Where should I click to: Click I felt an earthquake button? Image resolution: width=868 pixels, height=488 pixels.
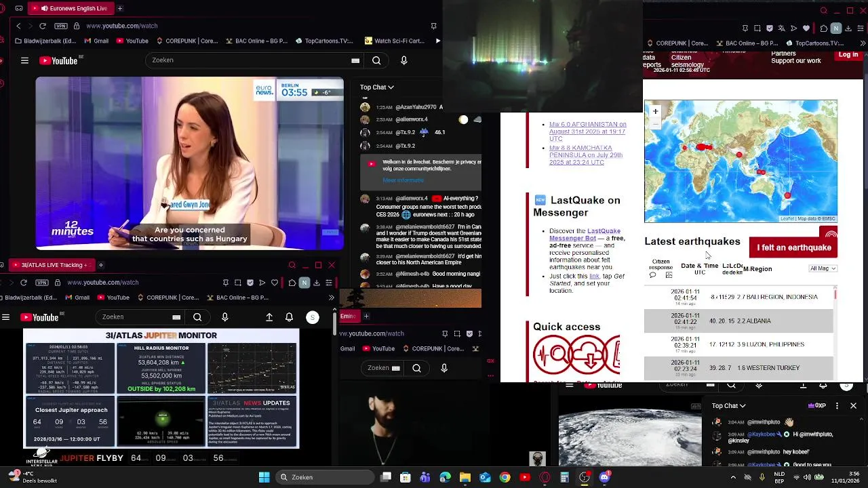[793, 248]
